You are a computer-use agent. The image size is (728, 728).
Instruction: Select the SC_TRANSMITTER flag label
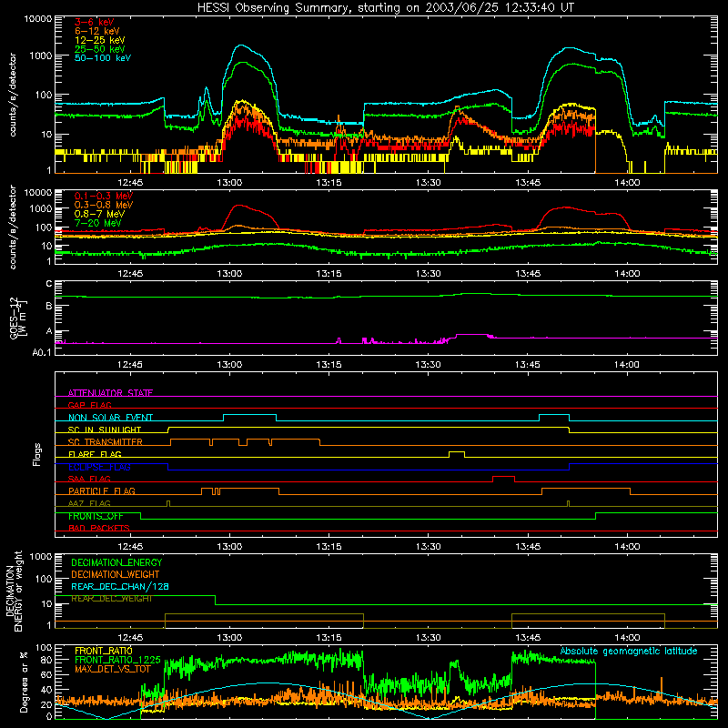pyautogui.click(x=105, y=442)
